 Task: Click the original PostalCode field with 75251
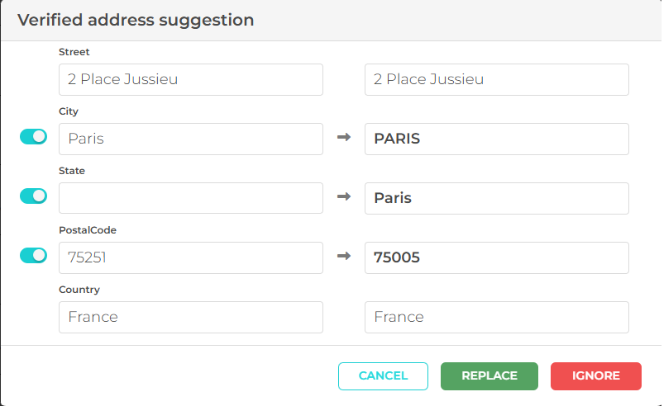191,257
